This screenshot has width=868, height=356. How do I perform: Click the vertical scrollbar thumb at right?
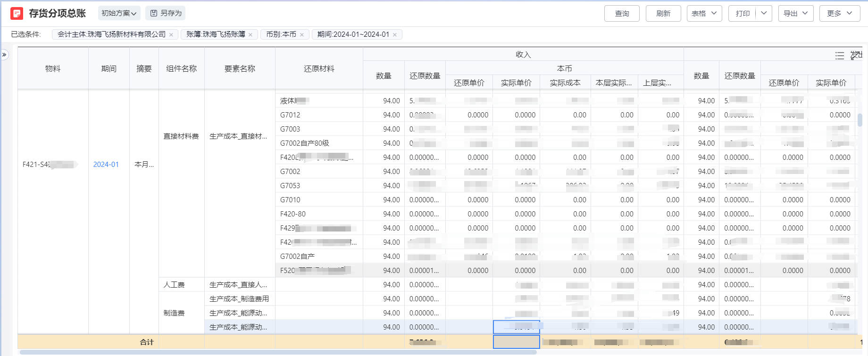(860, 120)
